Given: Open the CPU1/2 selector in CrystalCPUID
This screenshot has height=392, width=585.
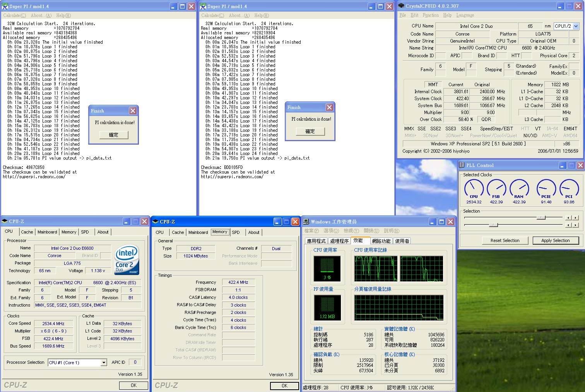Looking at the screenshot, I should point(576,26).
